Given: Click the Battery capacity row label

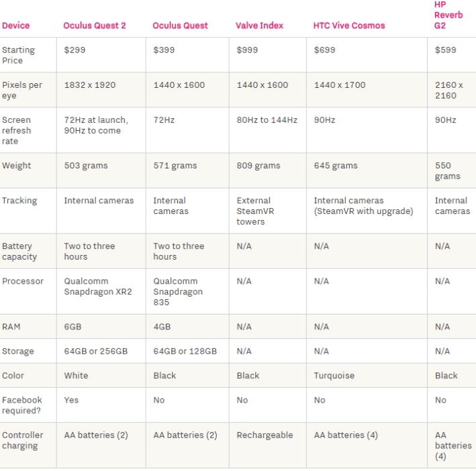Looking at the screenshot, I should [19, 252].
